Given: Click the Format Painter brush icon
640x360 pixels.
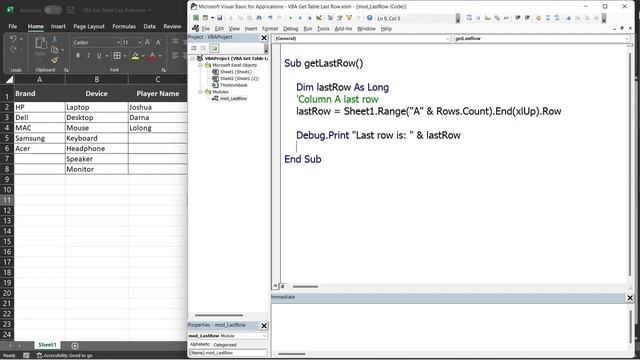Looking at the screenshot, I should pyautogui.click(x=54, y=60).
